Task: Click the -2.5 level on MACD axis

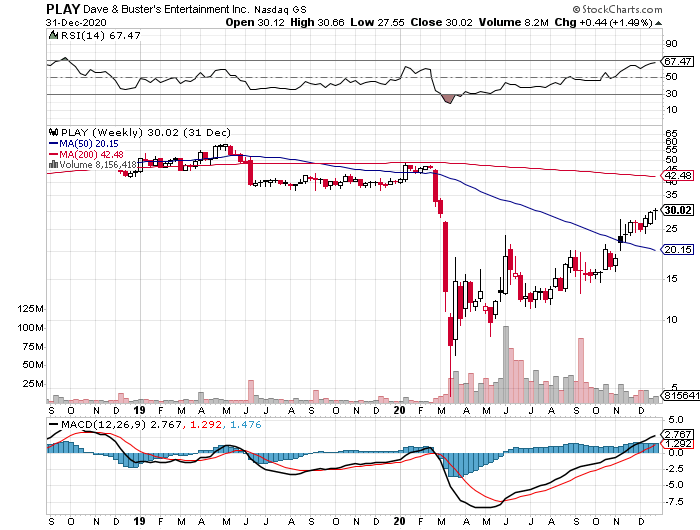Action: coord(674,469)
